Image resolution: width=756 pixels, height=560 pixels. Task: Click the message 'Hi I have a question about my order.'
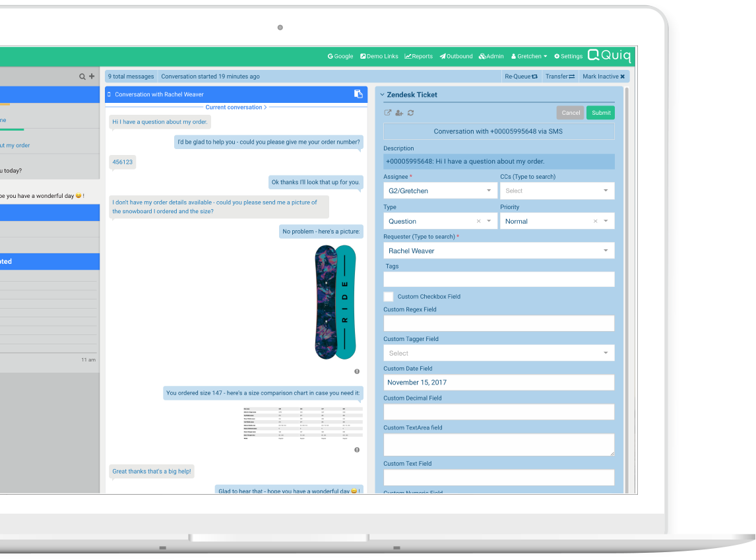(160, 122)
